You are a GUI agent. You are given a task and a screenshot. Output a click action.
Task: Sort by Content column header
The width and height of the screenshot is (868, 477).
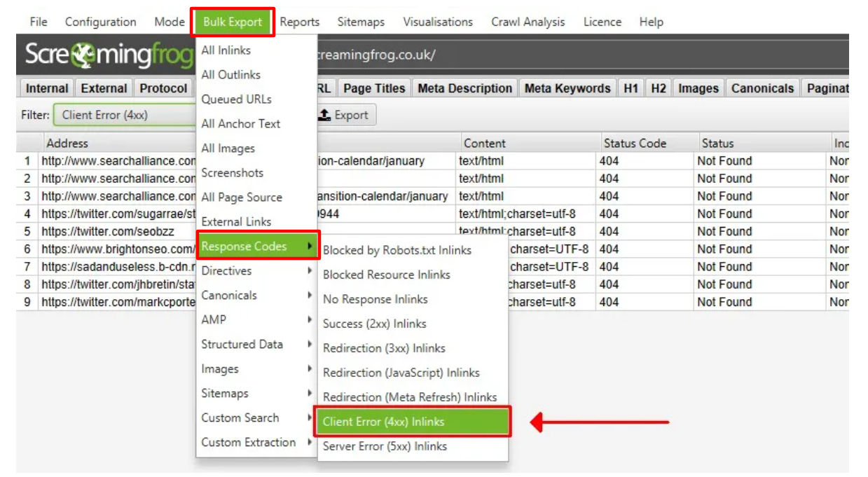coord(530,144)
